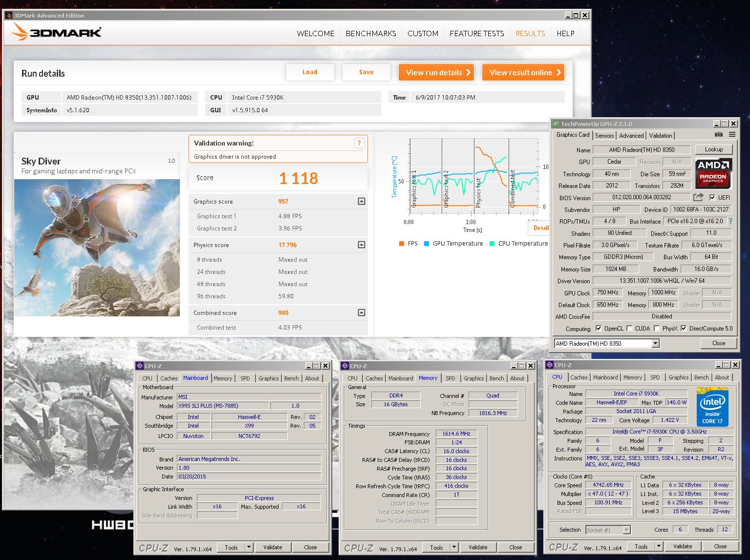The width and height of the screenshot is (750, 560).
Task: Click GPU-Z screenshot camera icon
Action: tap(719, 135)
